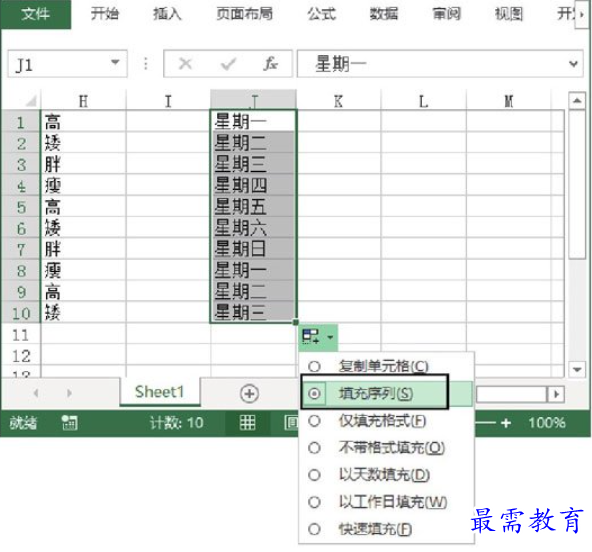The width and height of the screenshot is (592, 552).
Task: Select column K header
Action: (338, 101)
